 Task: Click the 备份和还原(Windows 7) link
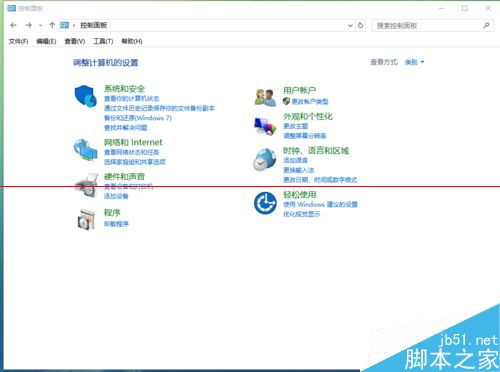click(138, 118)
